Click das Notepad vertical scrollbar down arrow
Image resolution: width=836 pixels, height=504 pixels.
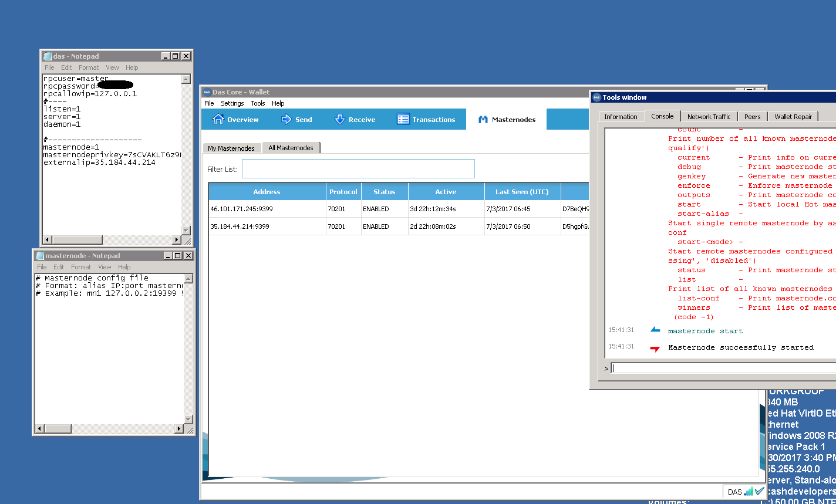tap(186, 231)
